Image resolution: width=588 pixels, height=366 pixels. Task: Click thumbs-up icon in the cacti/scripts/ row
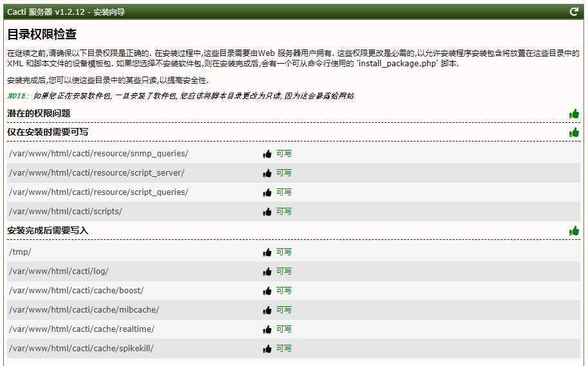tap(267, 212)
